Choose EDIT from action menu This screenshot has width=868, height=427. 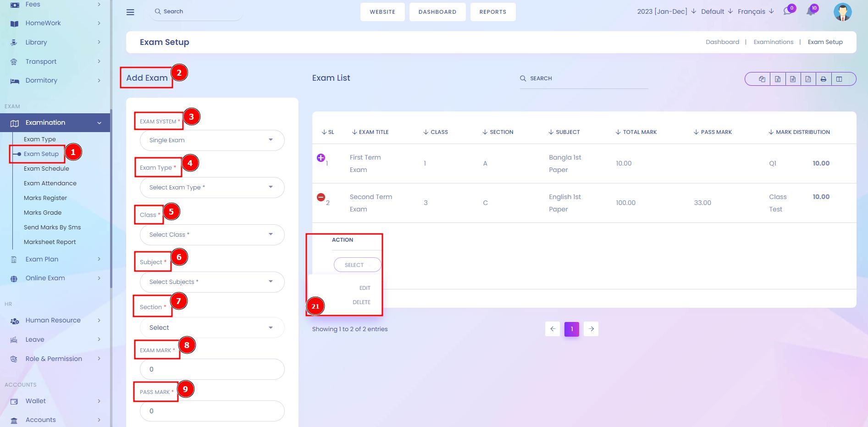[365, 288]
